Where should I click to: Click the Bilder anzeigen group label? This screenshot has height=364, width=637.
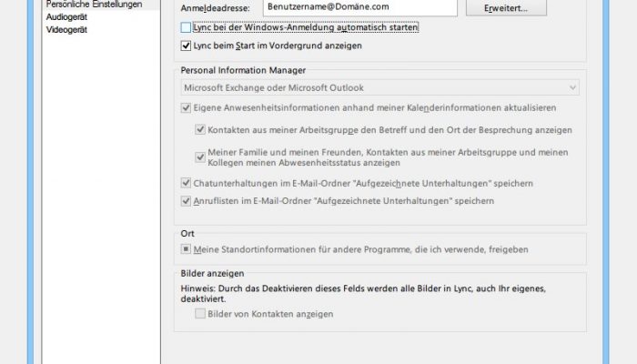pos(212,273)
